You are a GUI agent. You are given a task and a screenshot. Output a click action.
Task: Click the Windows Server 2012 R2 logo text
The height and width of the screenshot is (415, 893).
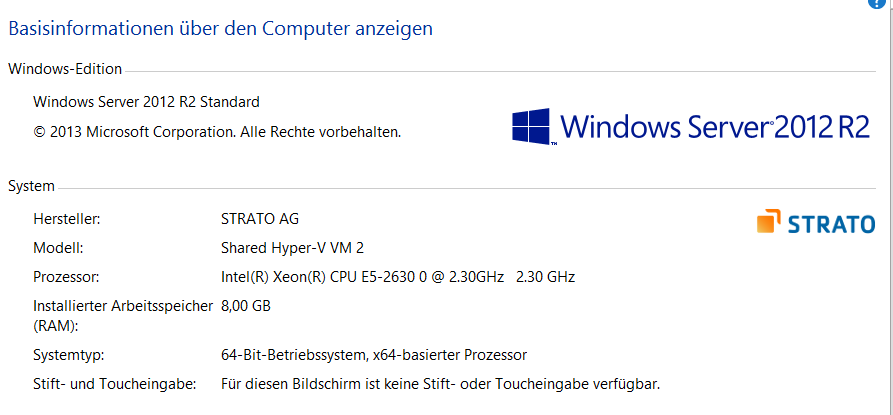(715, 127)
